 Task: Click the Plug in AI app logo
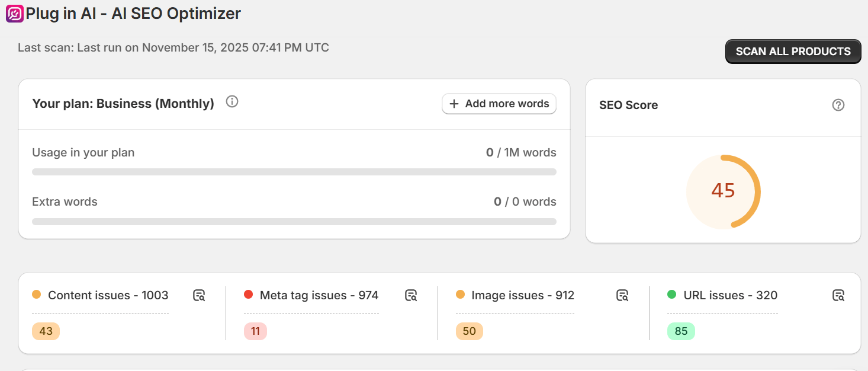(x=15, y=14)
